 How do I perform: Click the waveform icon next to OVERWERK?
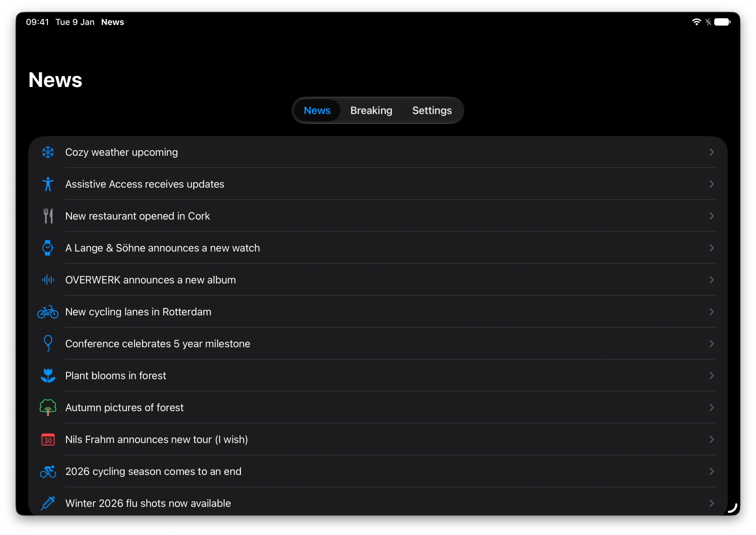48,280
